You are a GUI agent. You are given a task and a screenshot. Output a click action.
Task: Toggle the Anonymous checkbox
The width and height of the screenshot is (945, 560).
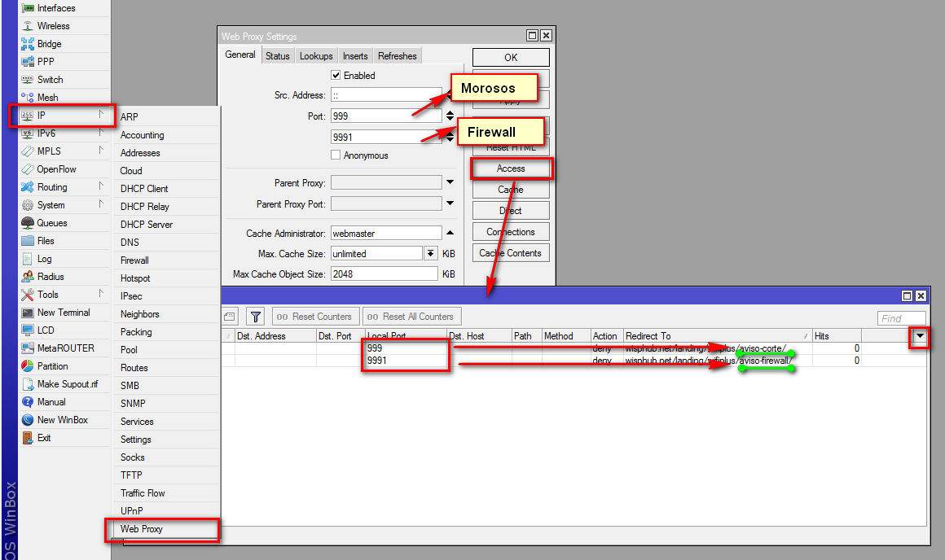coord(336,155)
